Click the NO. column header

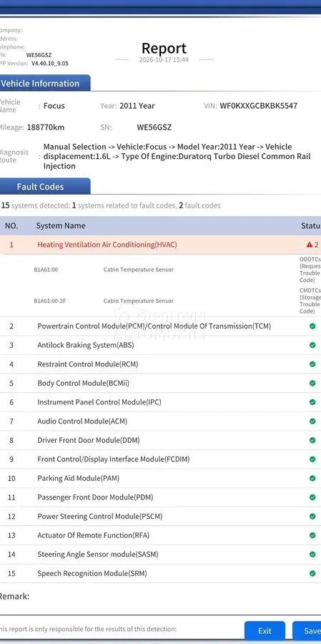click(11, 225)
